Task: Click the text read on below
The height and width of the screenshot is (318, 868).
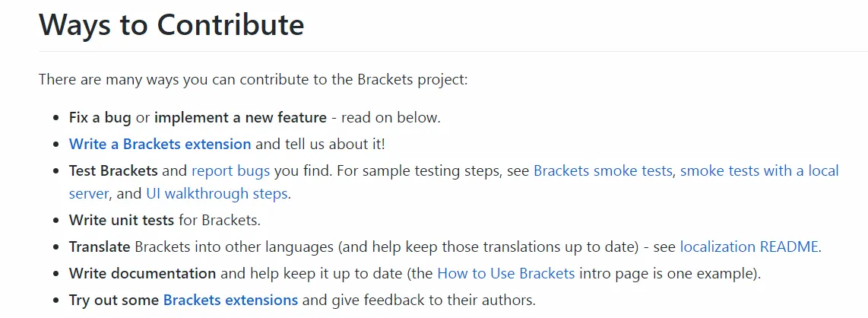Action: (390, 117)
